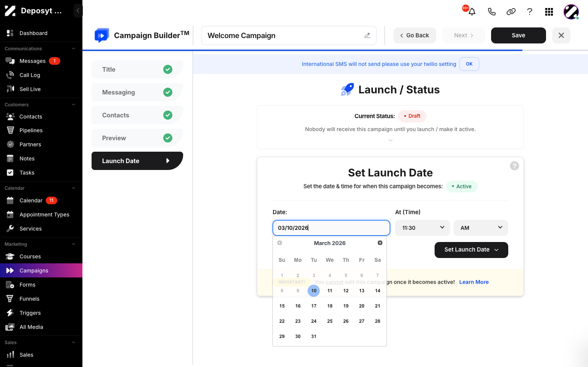This screenshot has height=367, width=588.
Task: Expand the current status details chevron
Action: point(390,140)
